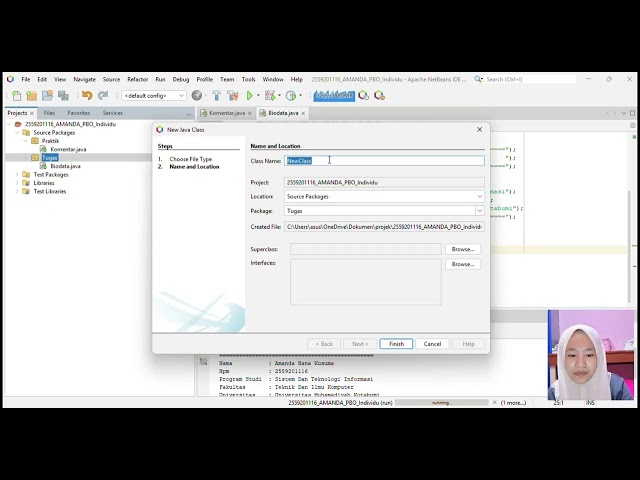This screenshot has width=640, height=480.
Task: Minimize the Projects window group
Action: click(188, 113)
